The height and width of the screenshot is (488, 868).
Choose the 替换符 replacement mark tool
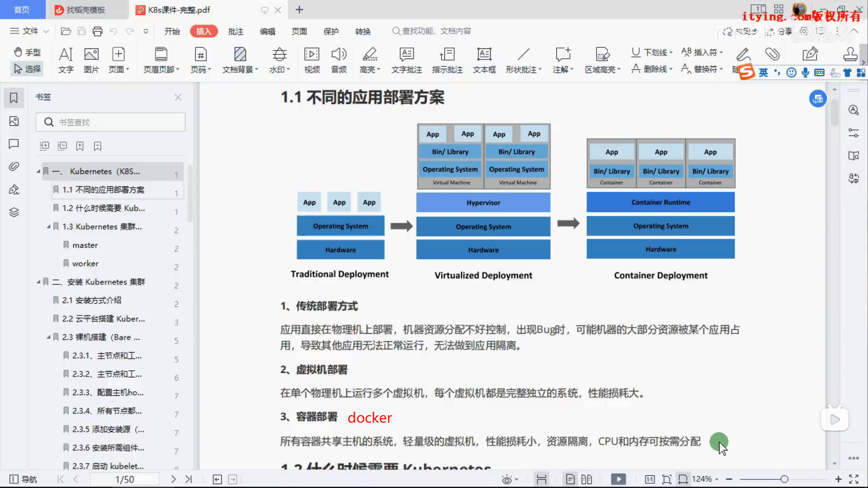[702, 69]
